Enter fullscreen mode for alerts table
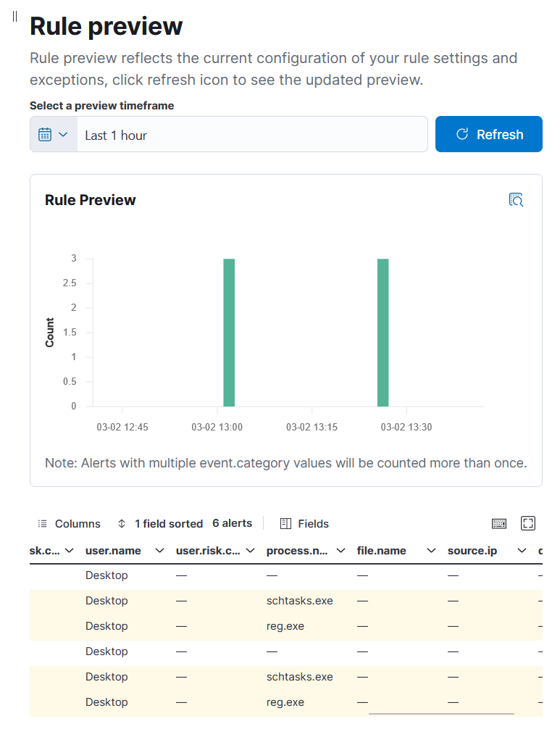 pyautogui.click(x=528, y=523)
